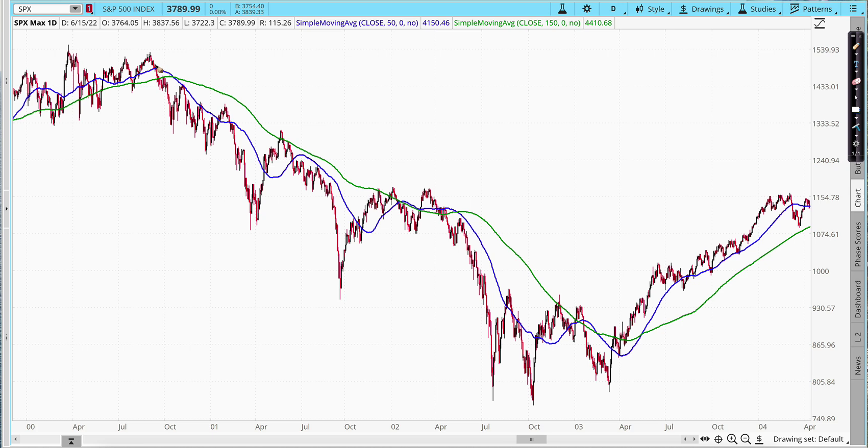The width and height of the screenshot is (868, 448).
Task: Select the pencil drawing tool
Action: 856,46
